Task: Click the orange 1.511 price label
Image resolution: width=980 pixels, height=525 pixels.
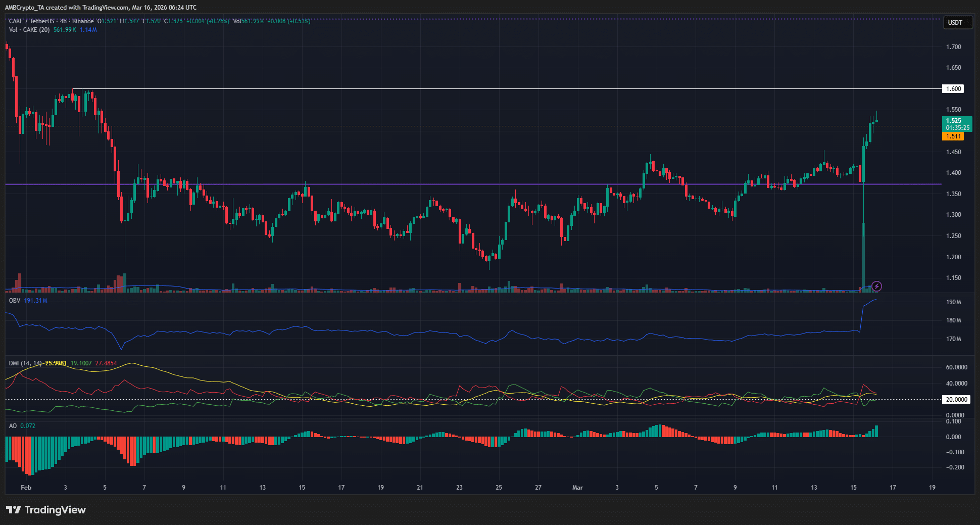Action: pyautogui.click(x=953, y=136)
